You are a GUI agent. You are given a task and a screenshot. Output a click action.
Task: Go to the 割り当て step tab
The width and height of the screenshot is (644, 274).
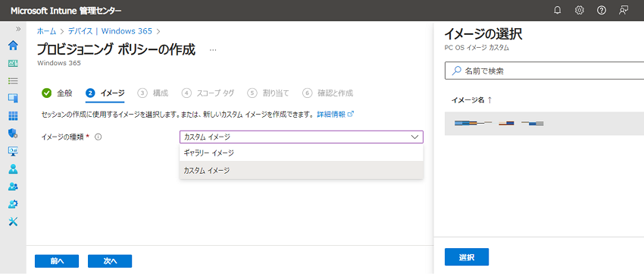click(268, 93)
